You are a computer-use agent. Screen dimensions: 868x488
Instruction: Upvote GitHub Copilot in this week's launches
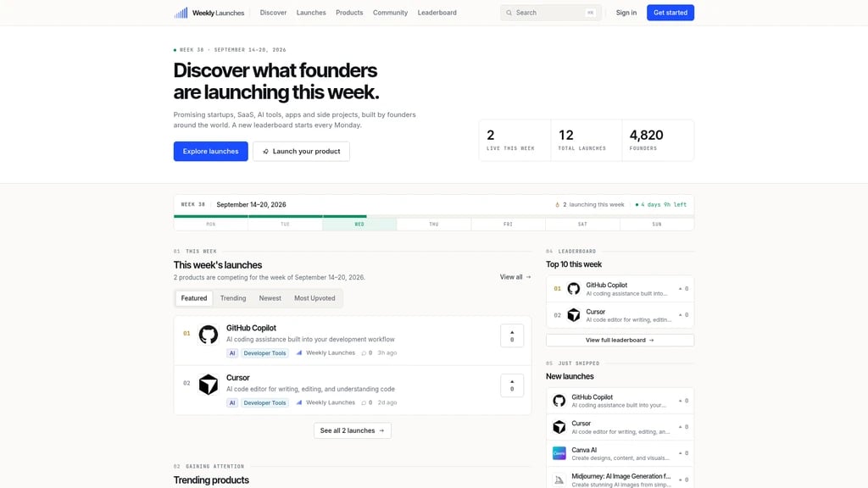coord(512,335)
